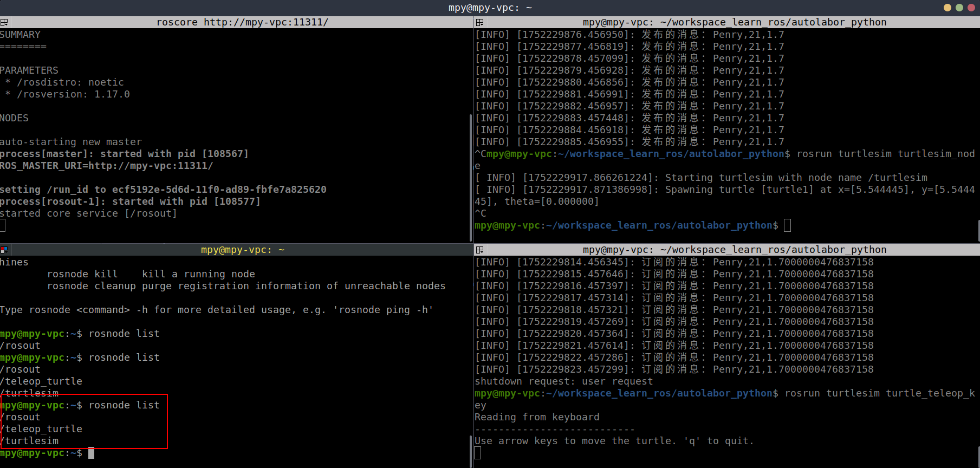Image resolution: width=980 pixels, height=468 pixels.
Task: Click the bottom-left pane's colored group icon
Action: (x=4, y=250)
